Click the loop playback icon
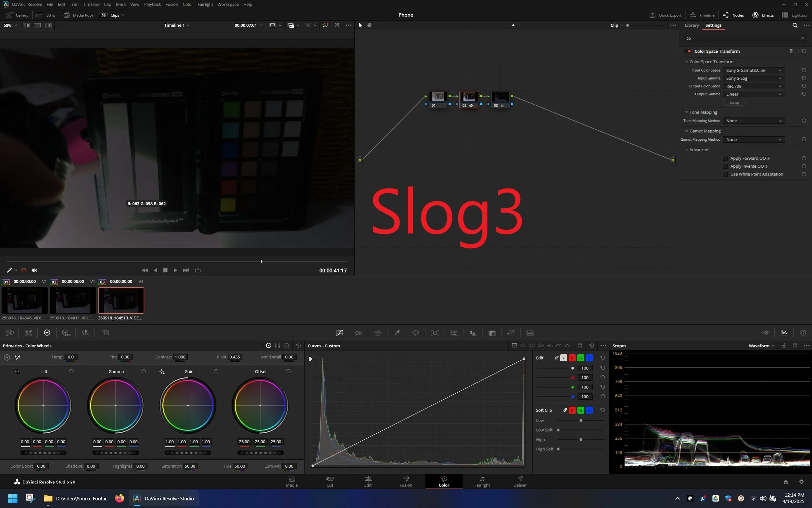812x508 pixels. (198, 270)
